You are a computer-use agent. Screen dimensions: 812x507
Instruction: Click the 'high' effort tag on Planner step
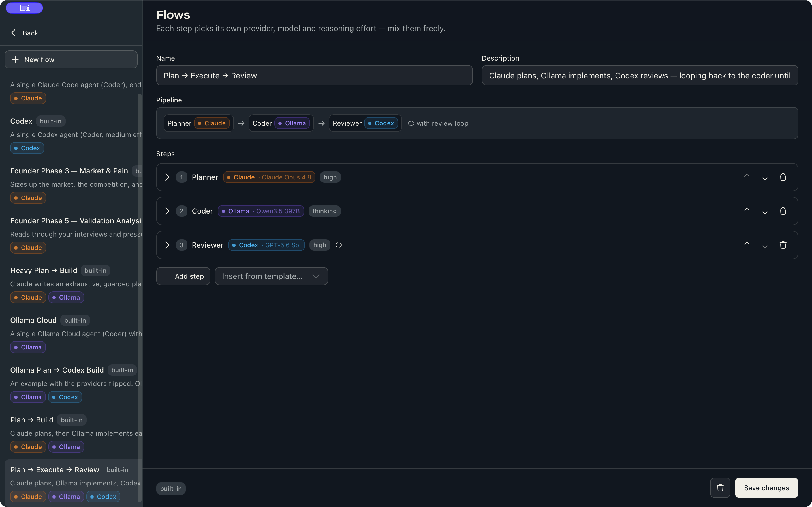pyautogui.click(x=330, y=177)
